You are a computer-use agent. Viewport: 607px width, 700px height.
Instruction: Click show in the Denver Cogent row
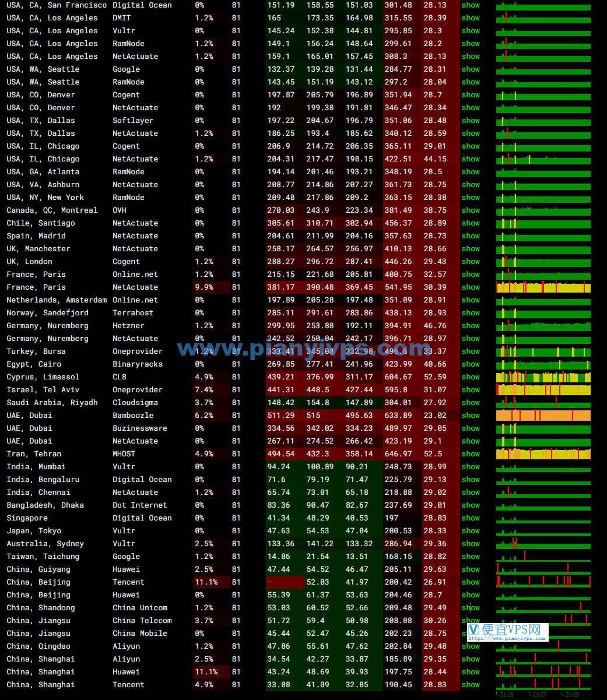(x=471, y=95)
